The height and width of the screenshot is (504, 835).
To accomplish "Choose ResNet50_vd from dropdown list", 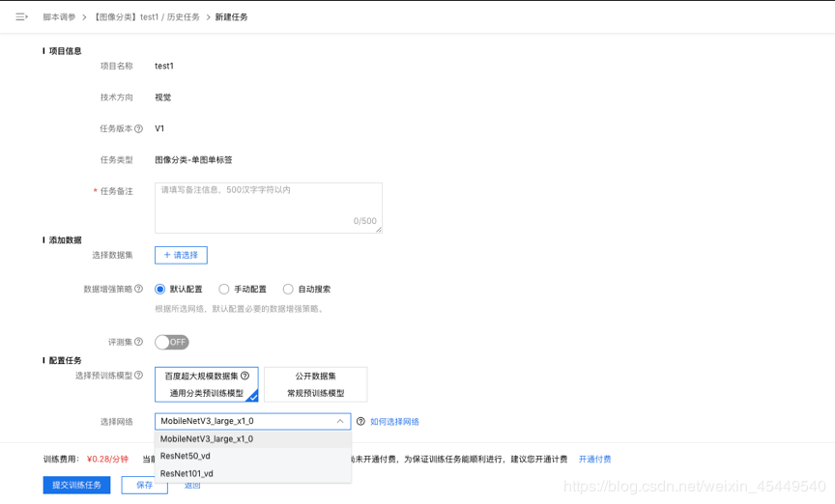I will click(252, 456).
